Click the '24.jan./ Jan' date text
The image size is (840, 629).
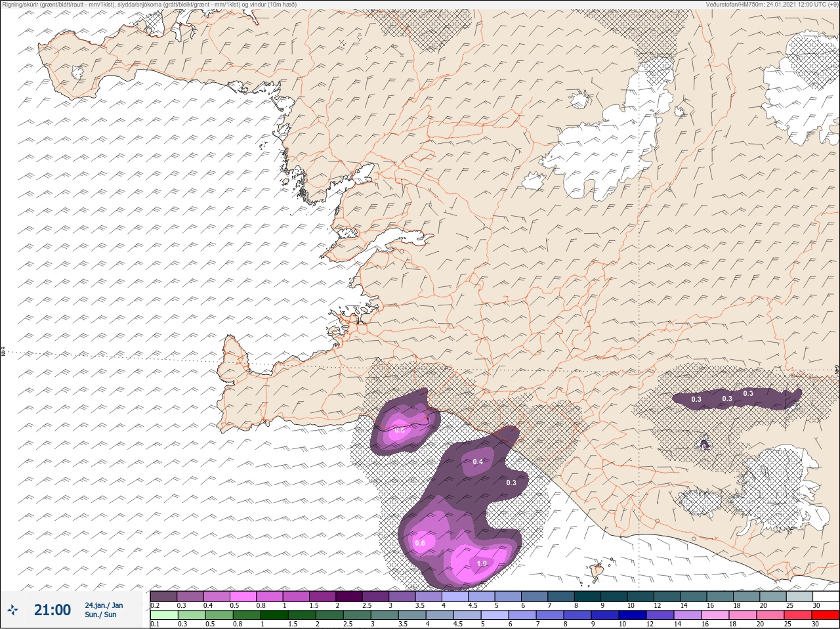click(x=104, y=605)
